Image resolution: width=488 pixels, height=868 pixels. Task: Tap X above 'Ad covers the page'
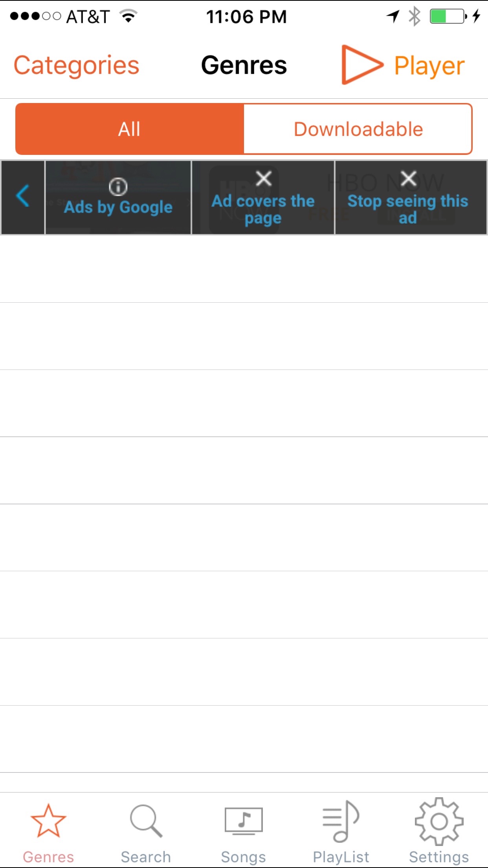tap(264, 179)
